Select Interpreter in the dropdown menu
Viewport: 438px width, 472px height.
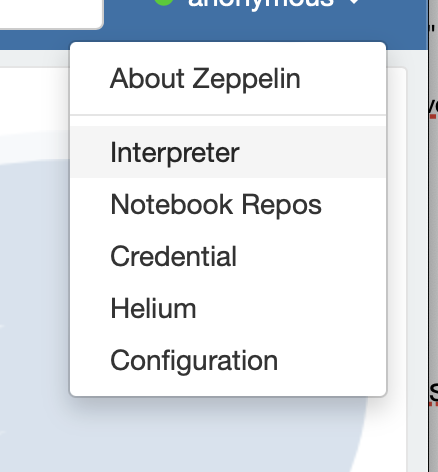(228, 152)
